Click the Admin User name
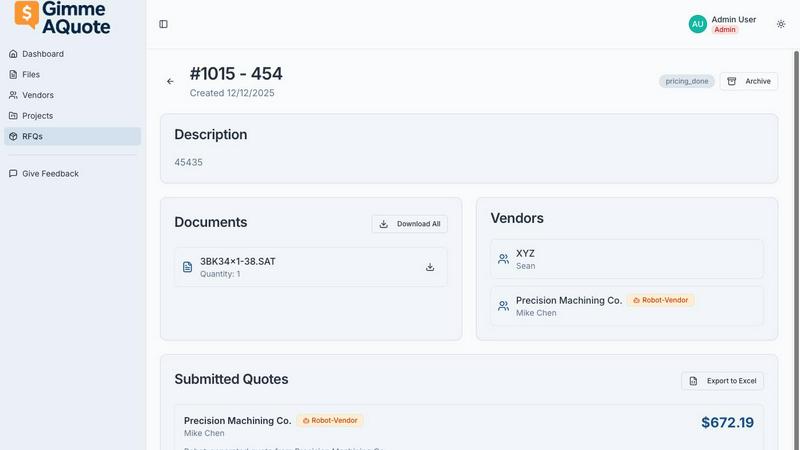This screenshot has height=450, width=800. pyautogui.click(x=734, y=19)
